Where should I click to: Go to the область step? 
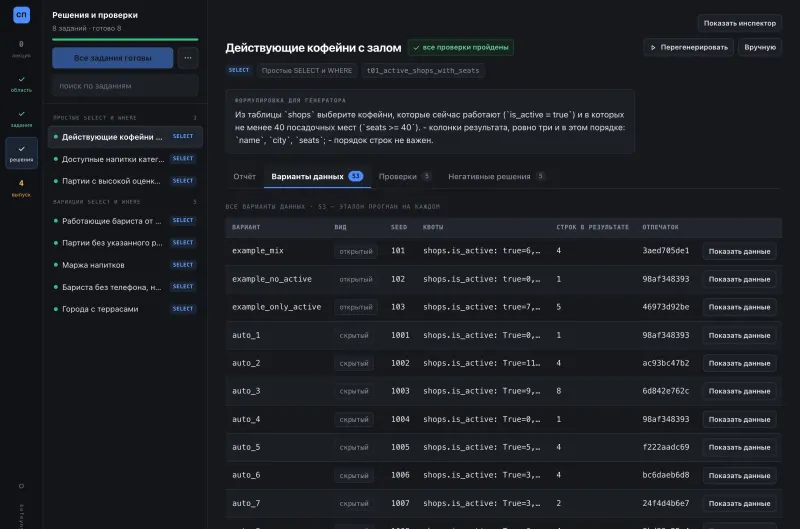pyautogui.click(x=21, y=84)
